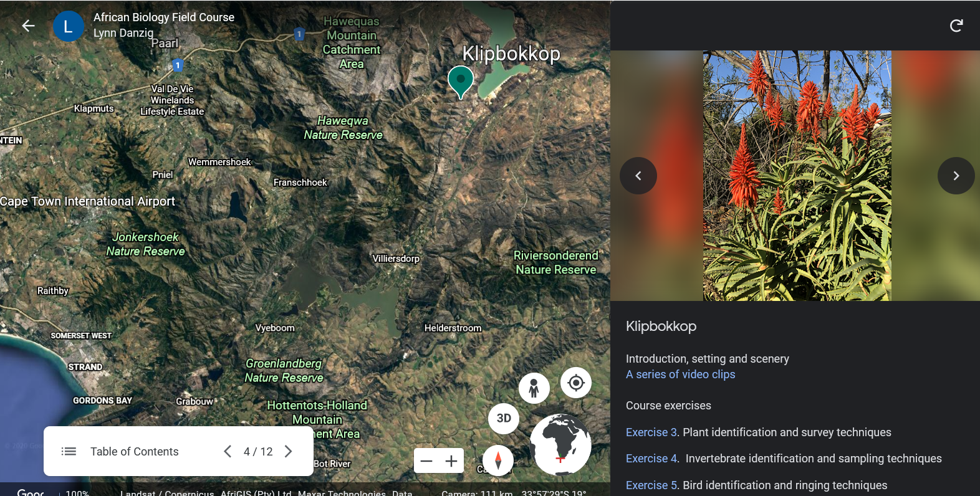Zoom in with the plus button

pyautogui.click(x=451, y=461)
